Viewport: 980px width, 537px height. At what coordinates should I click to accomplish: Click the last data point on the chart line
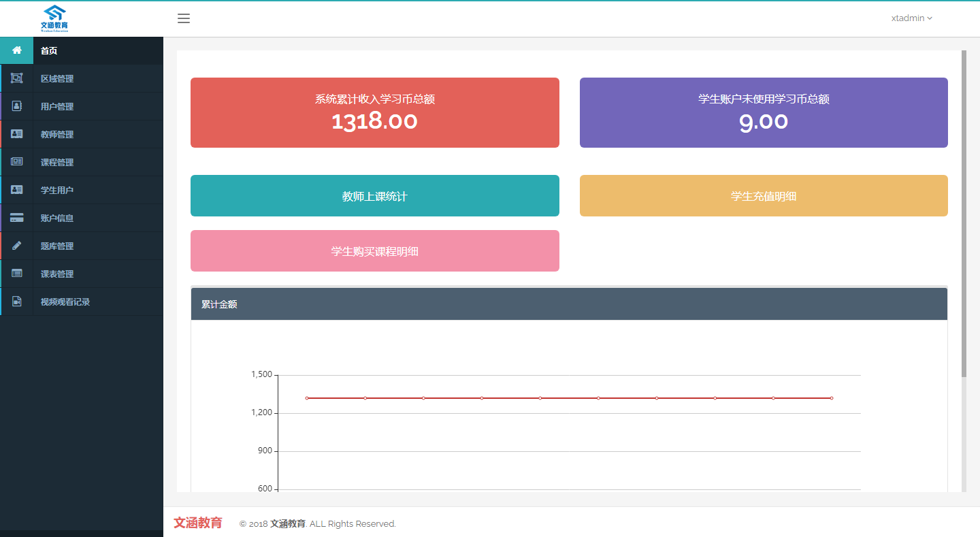click(x=832, y=398)
